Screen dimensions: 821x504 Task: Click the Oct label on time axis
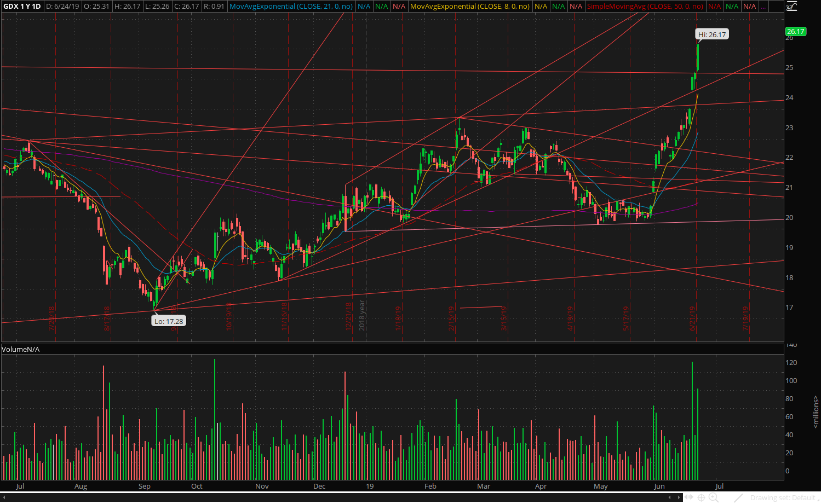(197, 486)
